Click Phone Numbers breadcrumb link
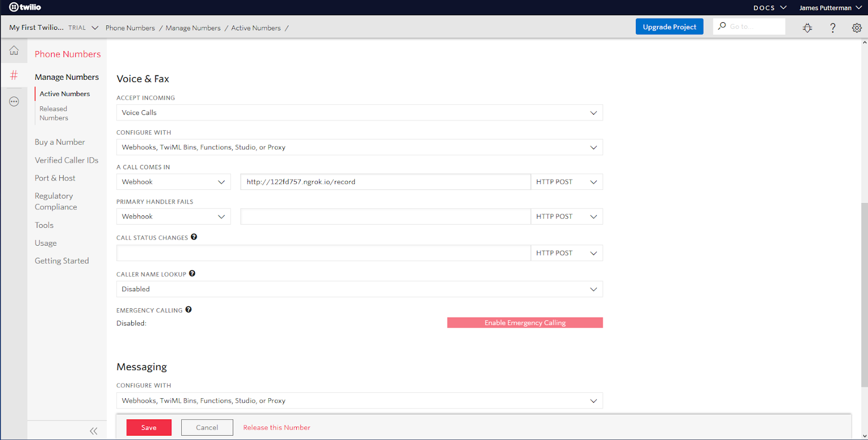The height and width of the screenshot is (440, 868). (x=130, y=28)
